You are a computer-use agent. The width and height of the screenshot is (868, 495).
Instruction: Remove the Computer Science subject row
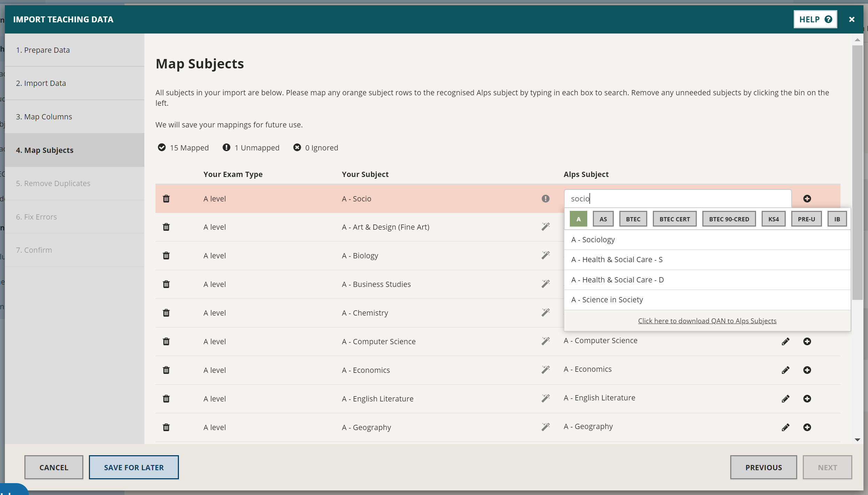(x=166, y=341)
